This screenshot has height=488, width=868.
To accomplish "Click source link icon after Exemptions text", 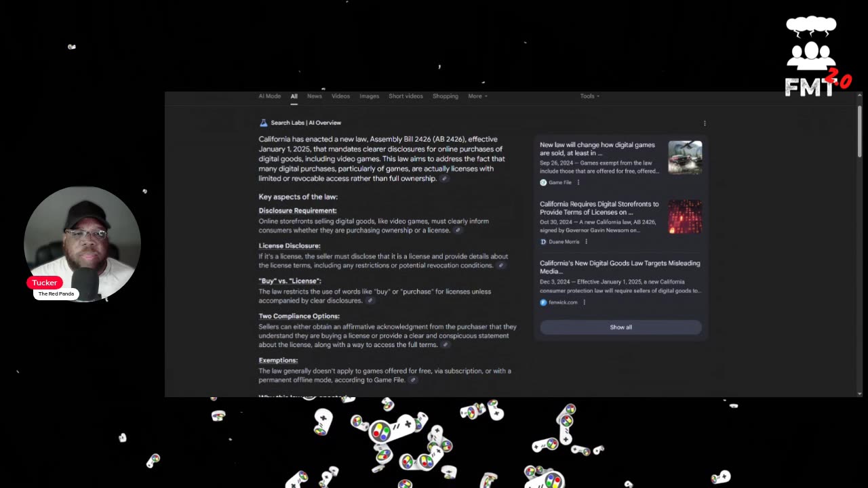I will click(413, 380).
